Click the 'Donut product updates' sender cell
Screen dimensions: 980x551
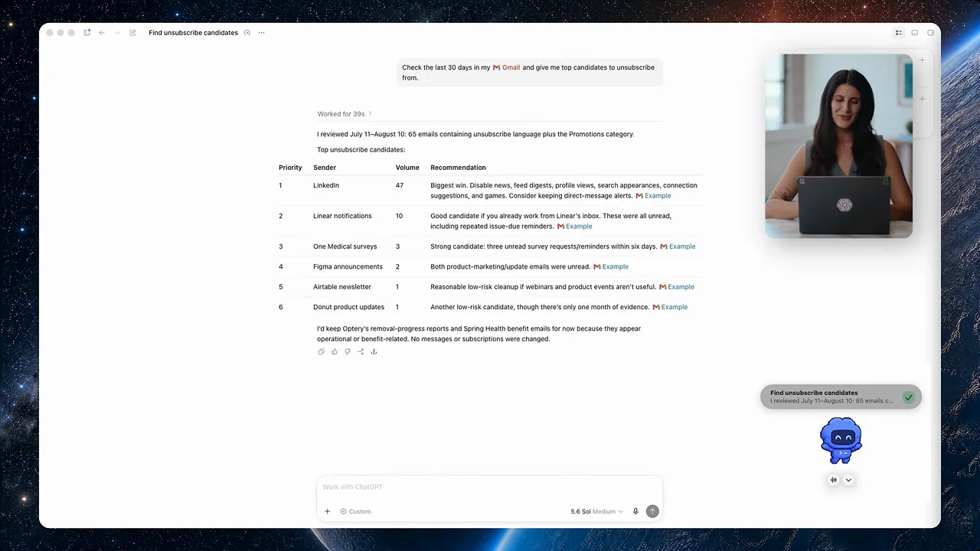tap(348, 307)
